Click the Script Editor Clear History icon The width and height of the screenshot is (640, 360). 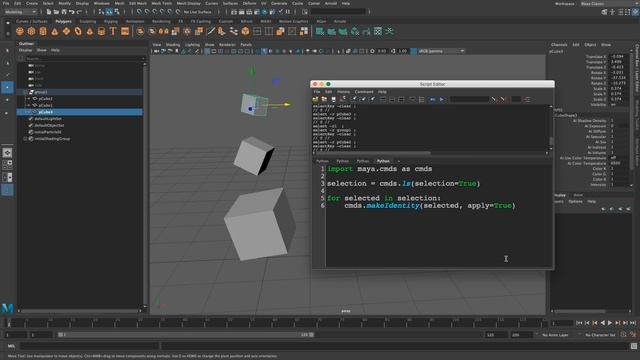click(354, 99)
